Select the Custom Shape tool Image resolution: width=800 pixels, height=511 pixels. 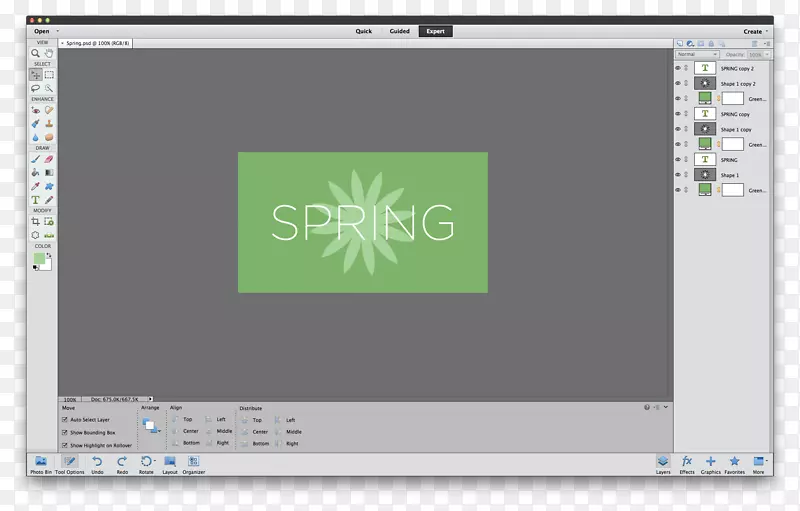click(x=49, y=186)
